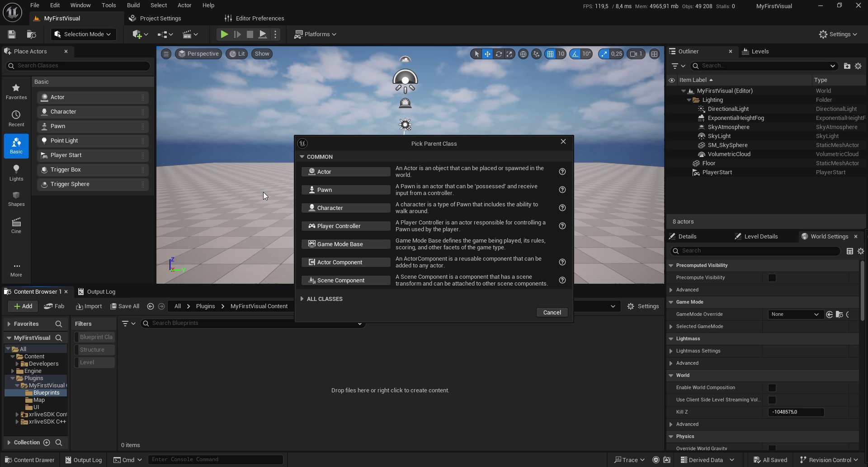
Task: Activate the translate move tool
Action: click(487, 54)
